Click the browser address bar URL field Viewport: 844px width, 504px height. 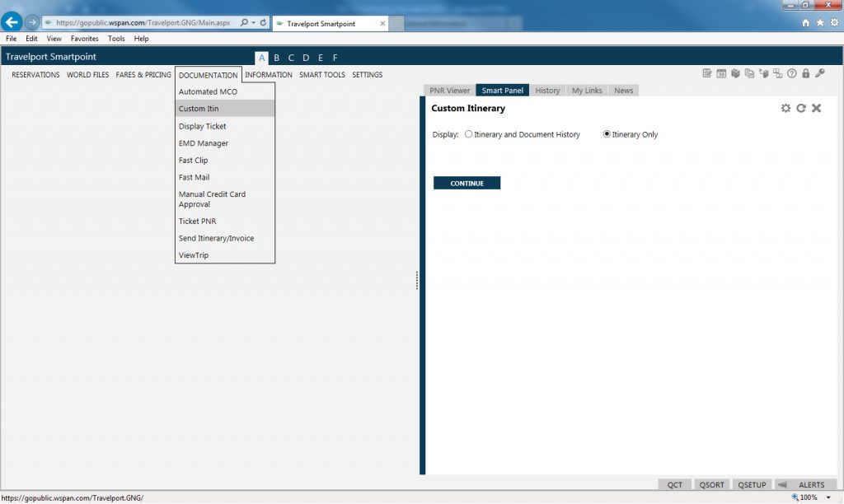[x=143, y=22]
